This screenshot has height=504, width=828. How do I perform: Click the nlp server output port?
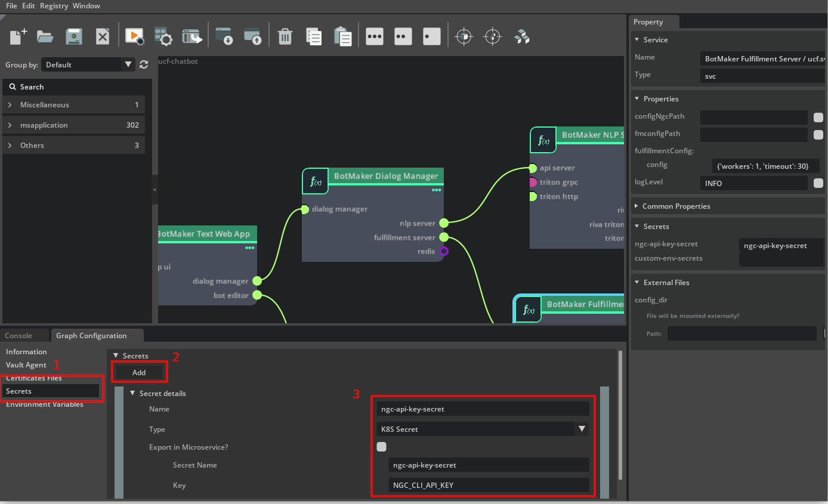pyautogui.click(x=444, y=223)
